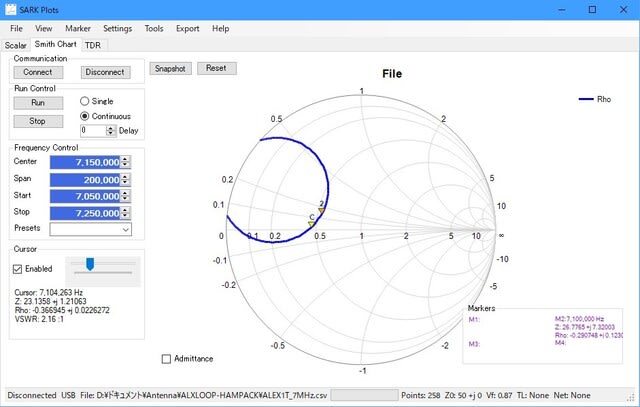Click the 'Cursor: 7,104,263 Hz' readout

click(x=49, y=293)
